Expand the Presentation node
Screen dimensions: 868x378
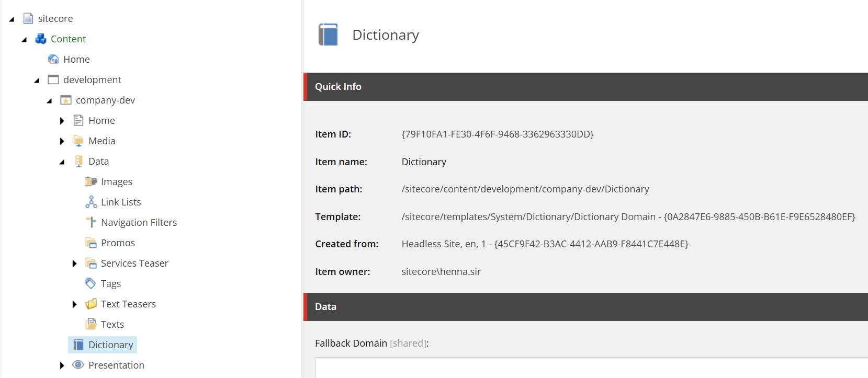click(x=62, y=365)
